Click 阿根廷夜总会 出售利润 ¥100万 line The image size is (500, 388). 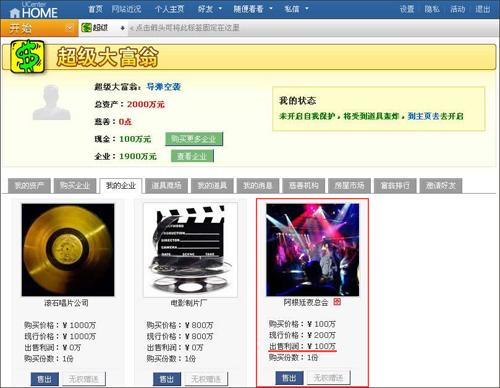coord(302,346)
